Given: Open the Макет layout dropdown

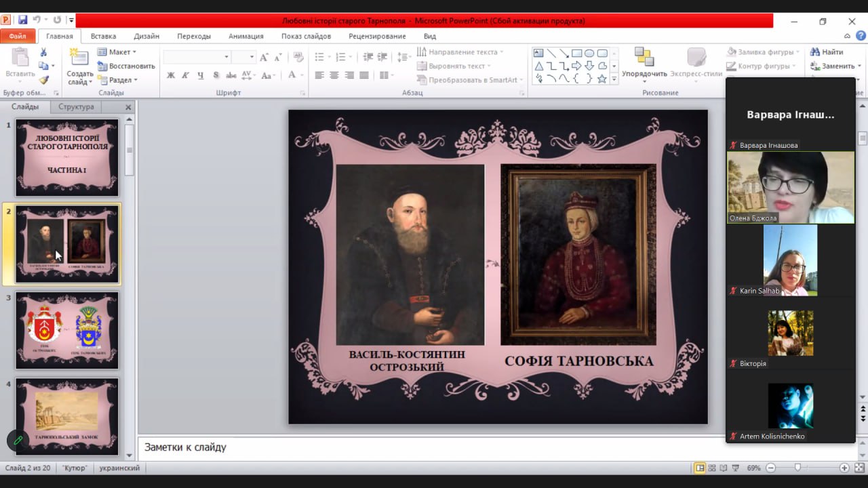Looking at the screenshot, I should click(117, 52).
